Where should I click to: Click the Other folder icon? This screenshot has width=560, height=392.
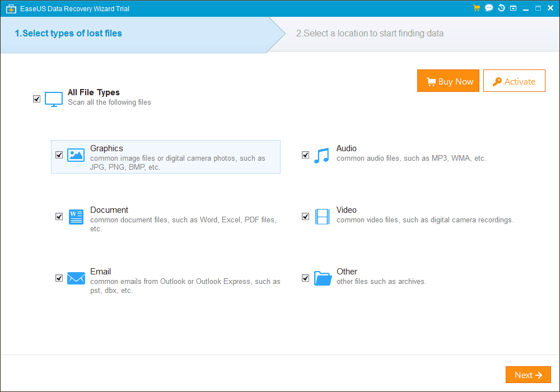coord(323,278)
